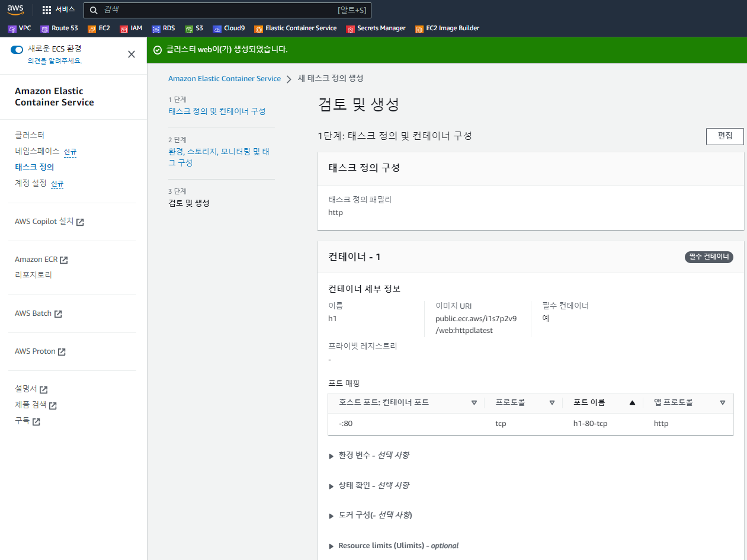The height and width of the screenshot is (560, 747).
Task: Click external link icon beside AWS Batch
Action: [58, 314]
